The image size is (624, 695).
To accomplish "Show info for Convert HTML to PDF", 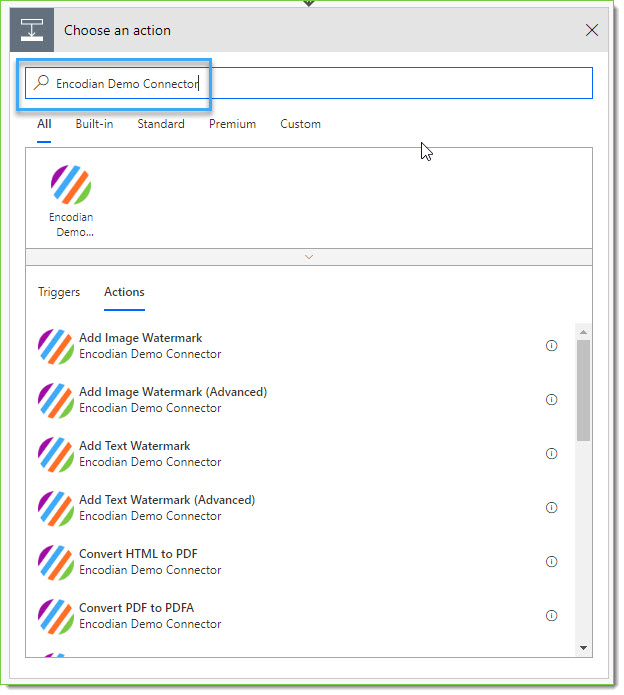I will coord(551,562).
